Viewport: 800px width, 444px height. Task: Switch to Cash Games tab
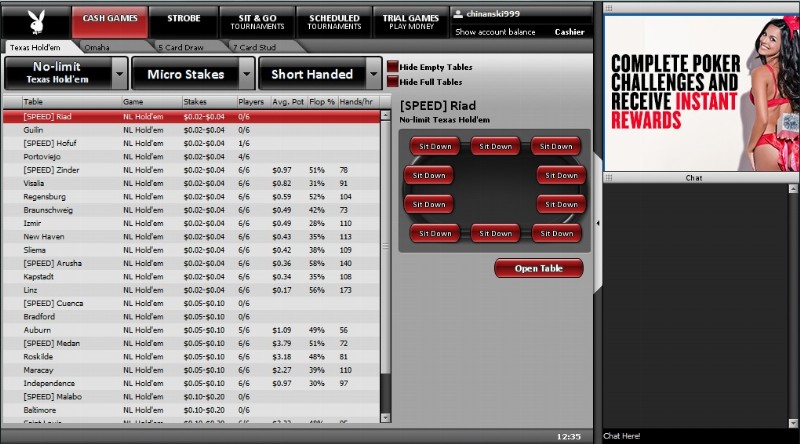pos(110,22)
